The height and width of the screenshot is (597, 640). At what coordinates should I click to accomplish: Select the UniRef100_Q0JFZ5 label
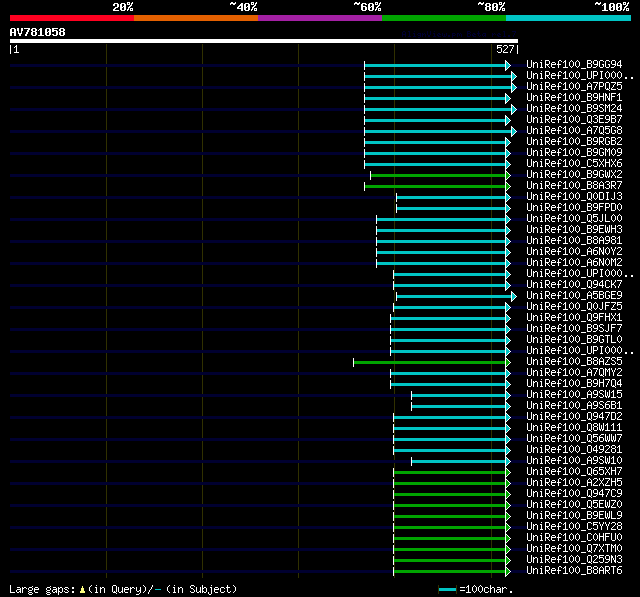click(574, 307)
